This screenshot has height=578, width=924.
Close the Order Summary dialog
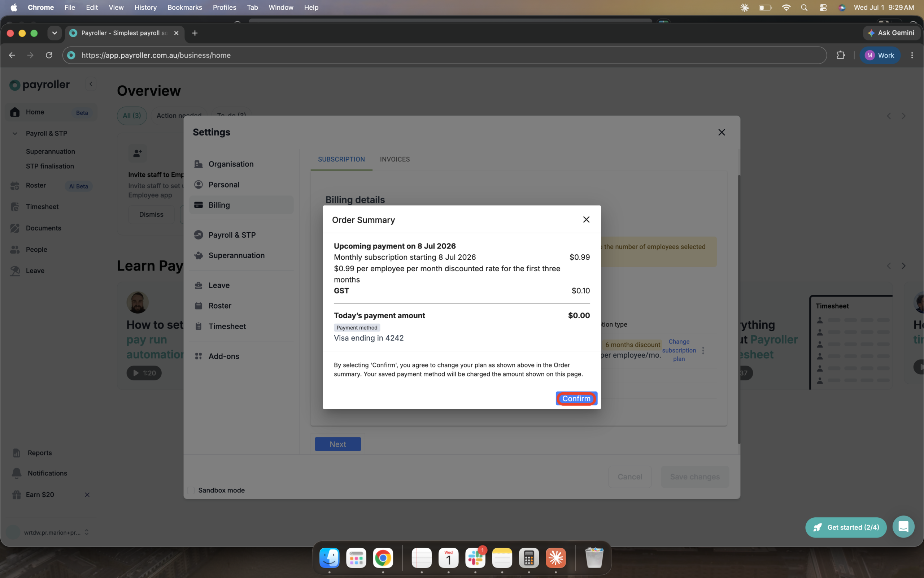[586, 219]
